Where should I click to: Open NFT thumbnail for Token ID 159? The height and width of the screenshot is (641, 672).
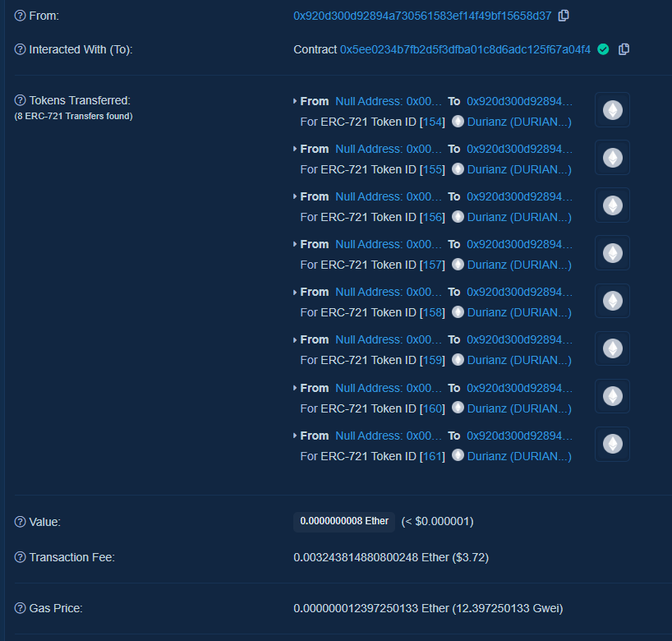coord(612,348)
